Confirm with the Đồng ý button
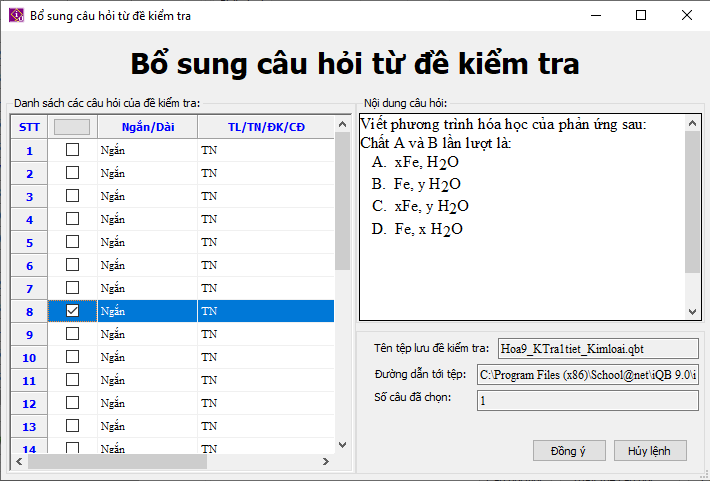 tap(569, 451)
